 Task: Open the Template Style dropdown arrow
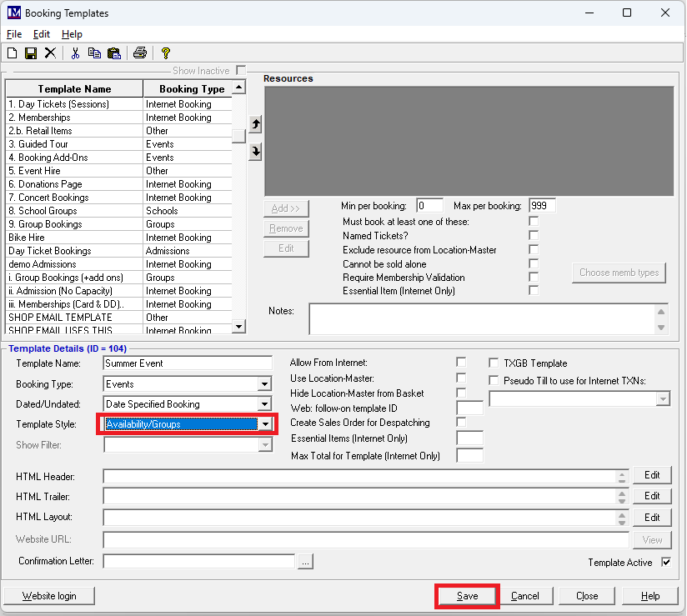pyautogui.click(x=264, y=424)
